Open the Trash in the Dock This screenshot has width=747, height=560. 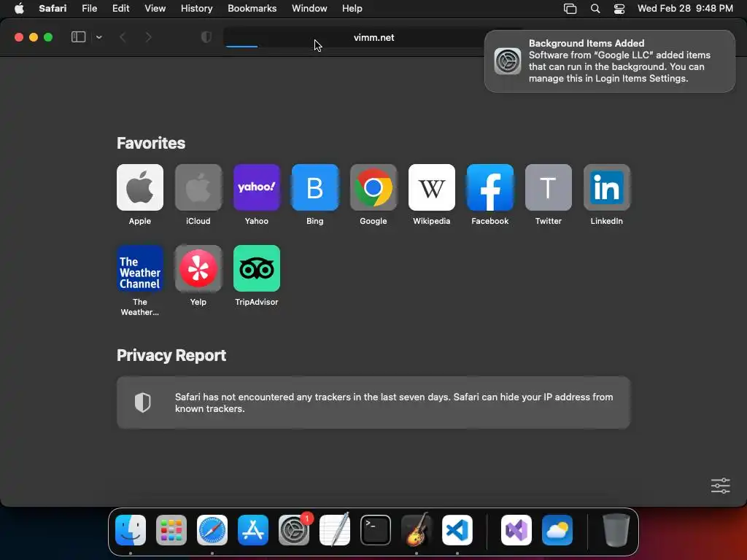(616, 530)
